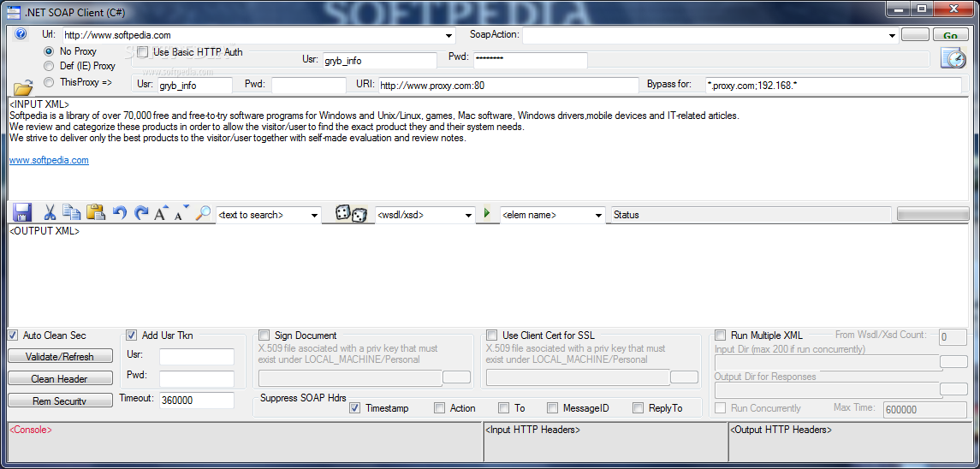This screenshot has width=980, height=469.
Task: Toggle the Timestamp suppress checkbox
Action: click(355, 408)
